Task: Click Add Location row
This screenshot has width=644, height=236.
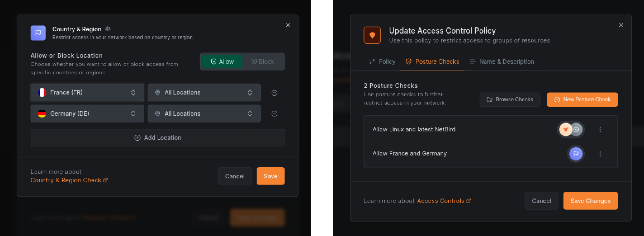Action: tap(157, 138)
